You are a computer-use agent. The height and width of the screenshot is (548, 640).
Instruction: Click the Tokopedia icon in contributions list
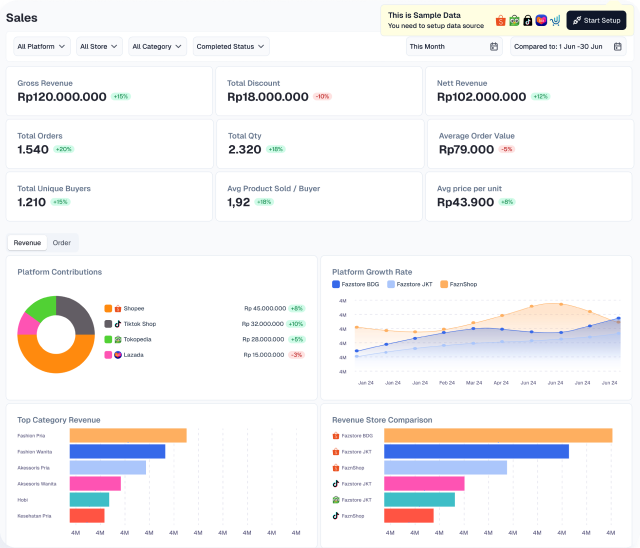click(118, 339)
